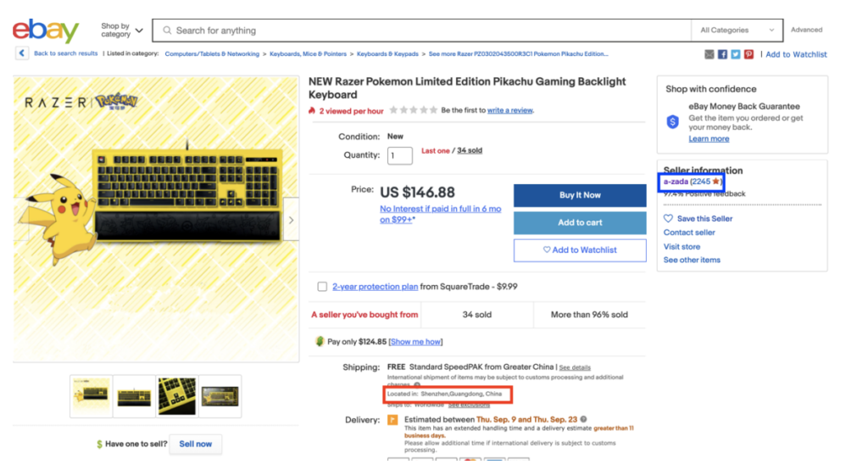Show next product image with arrow
The height and width of the screenshot is (470, 868).
(291, 221)
